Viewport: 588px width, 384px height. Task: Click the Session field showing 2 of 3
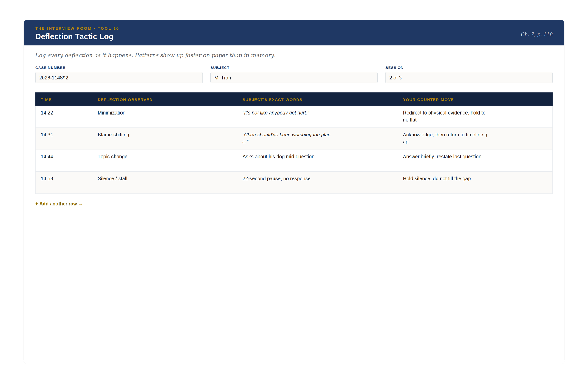[469, 78]
